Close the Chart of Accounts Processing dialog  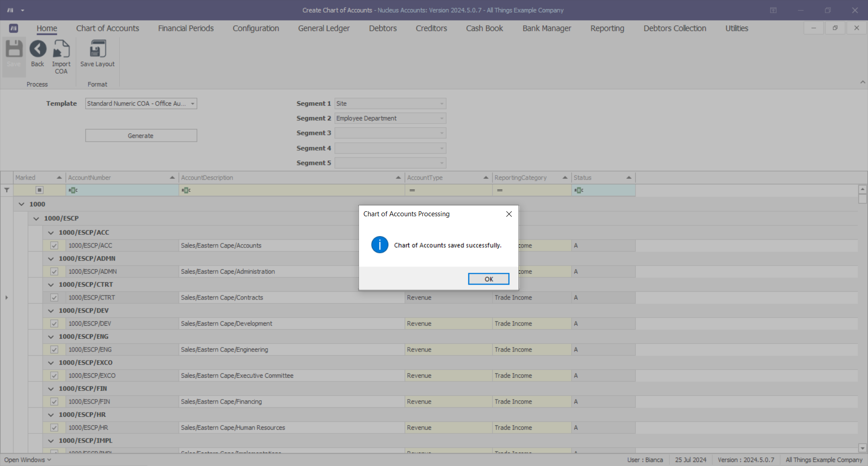(x=509, y=214)
